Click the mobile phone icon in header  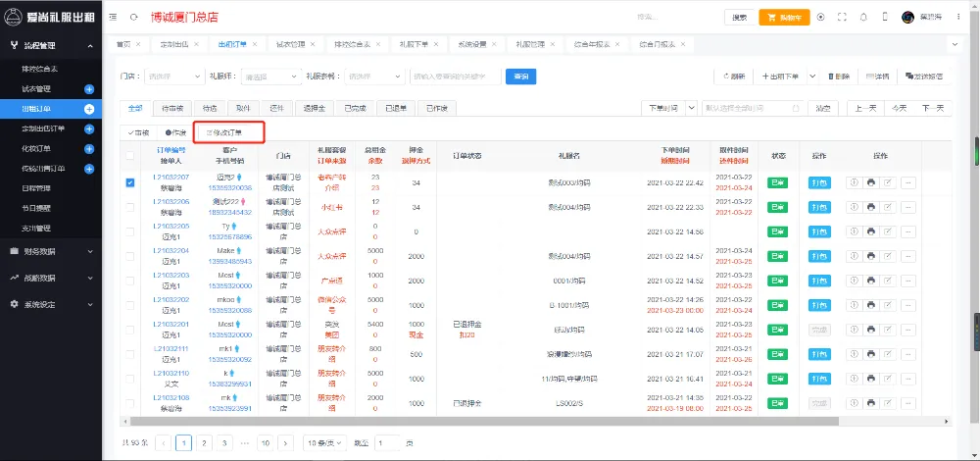pos(885,18)
